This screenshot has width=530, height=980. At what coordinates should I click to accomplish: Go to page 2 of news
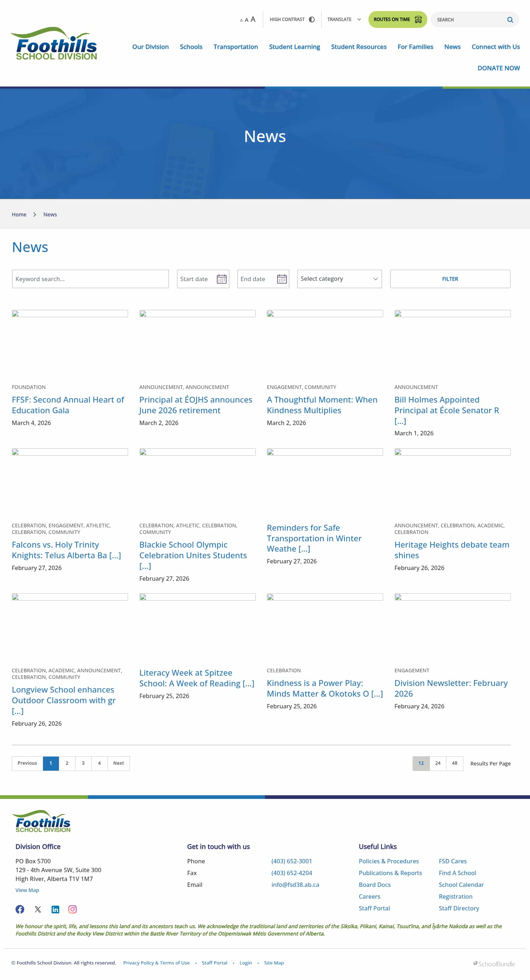pos(67,763)
